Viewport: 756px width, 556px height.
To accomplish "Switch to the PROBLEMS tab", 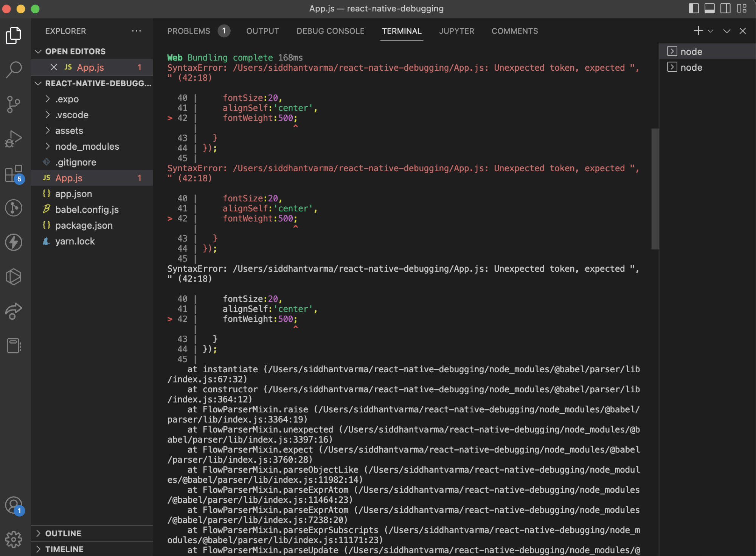I will coord(189,31).
